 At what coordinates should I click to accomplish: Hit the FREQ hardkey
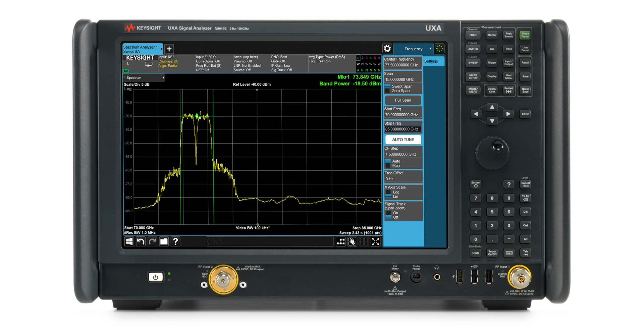[x=473, y=35]
